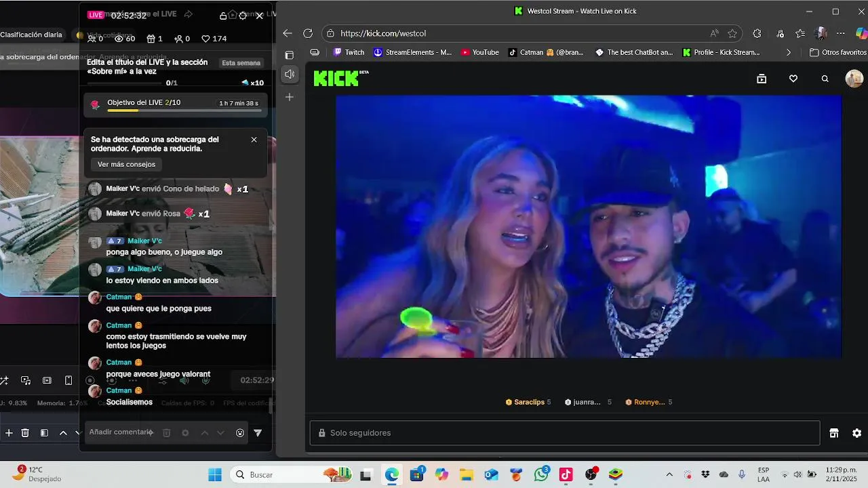
Task: Click the media music icon in studio toolbar
Action: pos(26,381)
